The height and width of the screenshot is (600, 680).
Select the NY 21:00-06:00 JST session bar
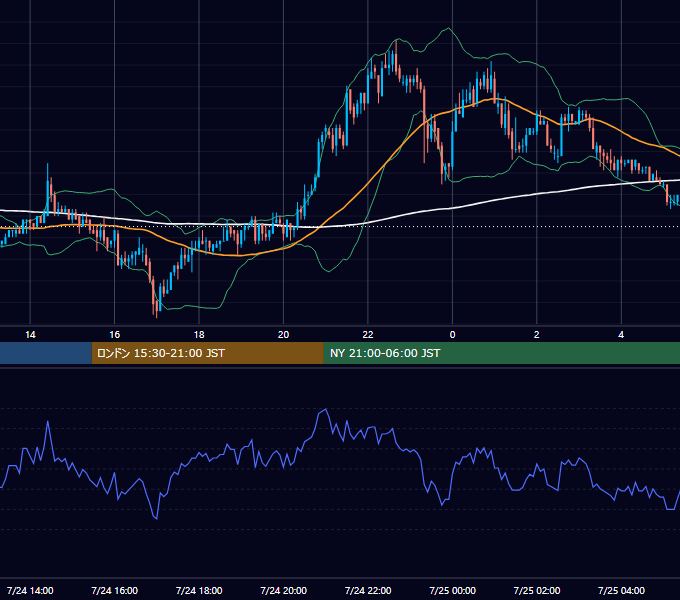click(502, 353)
